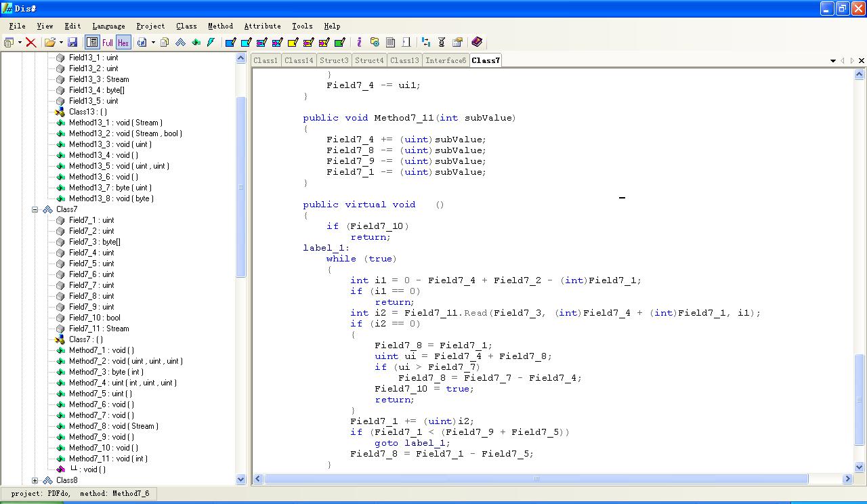867x504 pixels.
Task: Open the File menu
Action: pyautogui.click(x=18, y=26)
